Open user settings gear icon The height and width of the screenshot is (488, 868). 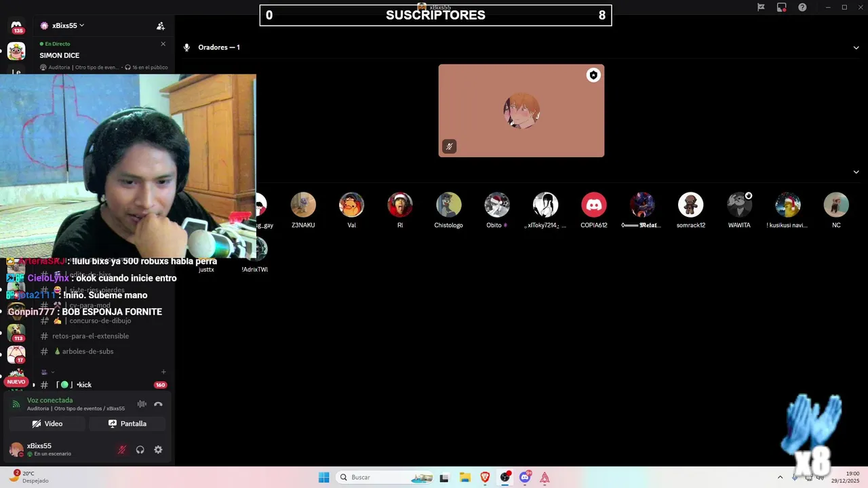(x=158, y=449)
